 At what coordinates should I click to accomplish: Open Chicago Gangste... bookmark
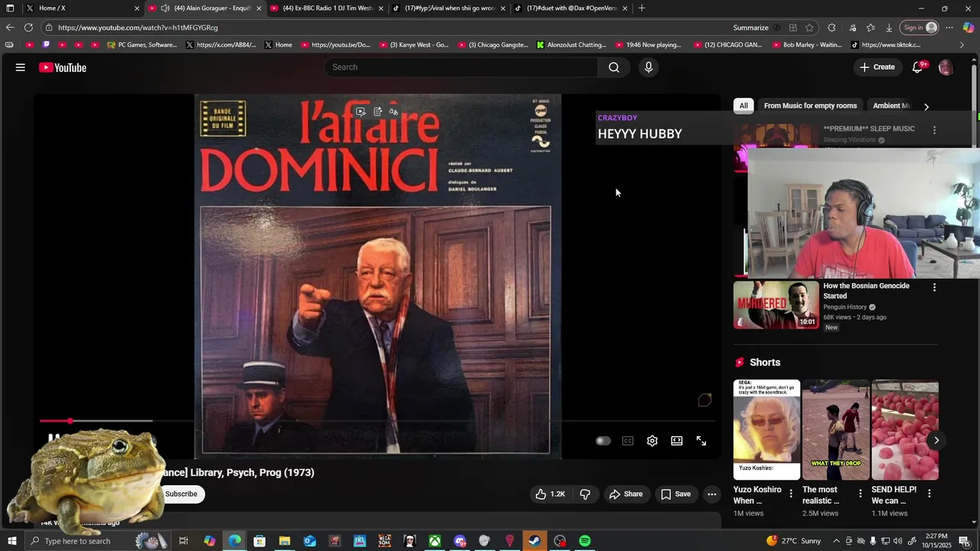(494, 45)
